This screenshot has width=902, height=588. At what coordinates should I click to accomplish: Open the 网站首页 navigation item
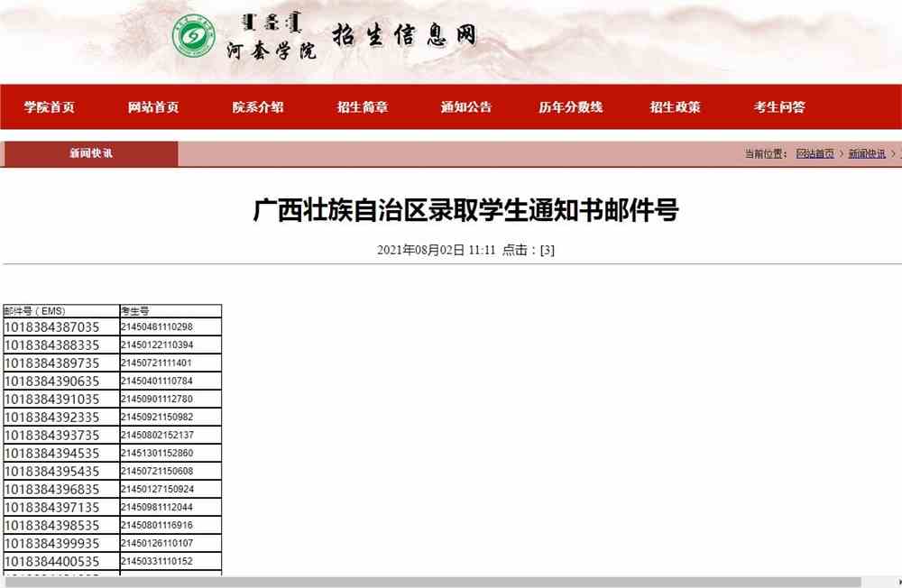tap(153, 107)
